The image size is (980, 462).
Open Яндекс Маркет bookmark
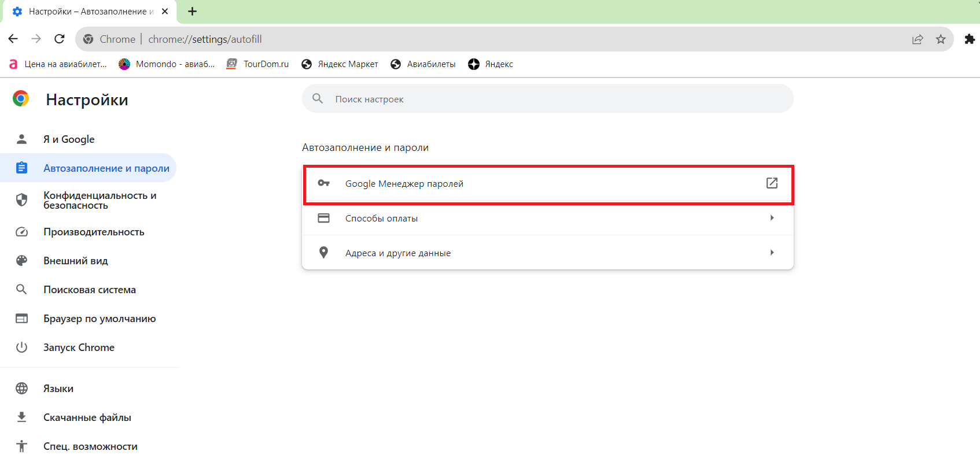pos(340,64)
